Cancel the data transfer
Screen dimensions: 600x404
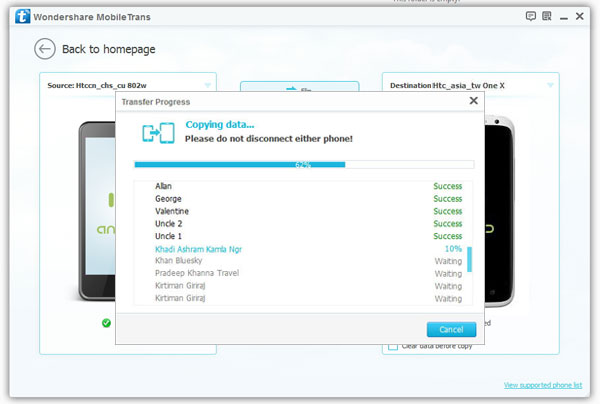coord(451,329)
